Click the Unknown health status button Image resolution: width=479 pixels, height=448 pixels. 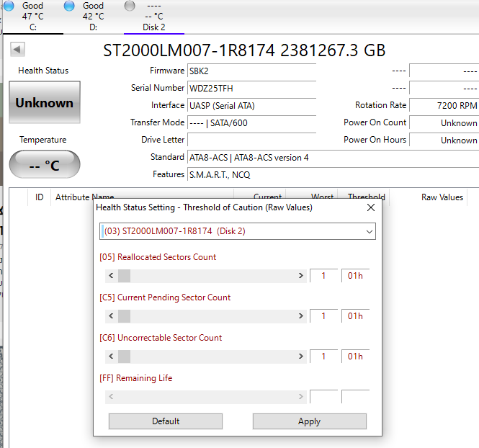(x=45, y=102)
